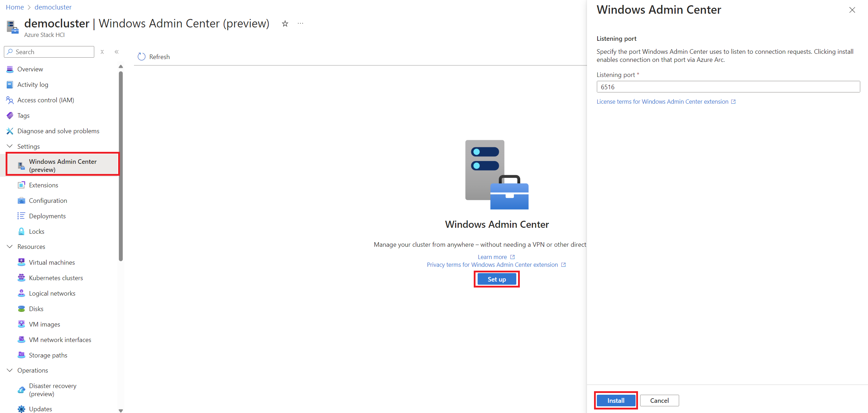This screenshot has width=868, height=413.
Task: Favorite democluster with the star icon
Action: click(285, 24)
